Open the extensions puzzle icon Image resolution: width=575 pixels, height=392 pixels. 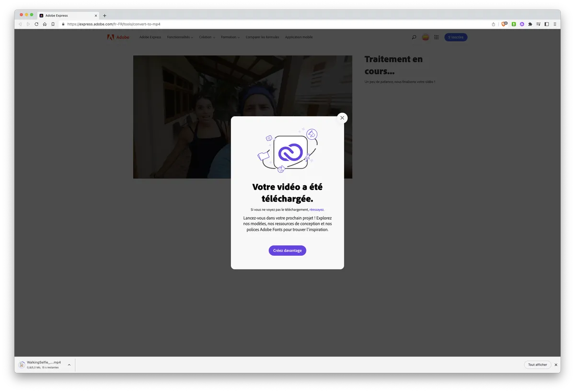530,24
